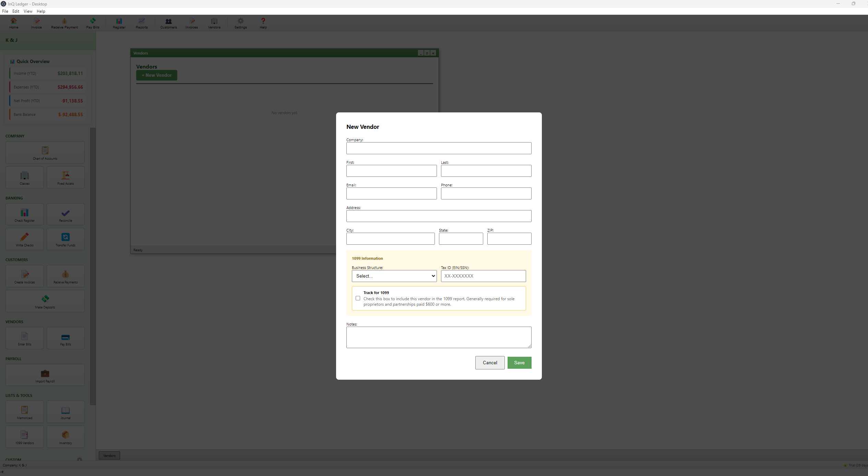868x476 pixels.
Task: Open the Edit menu
Action: click(x=16, y=11)
